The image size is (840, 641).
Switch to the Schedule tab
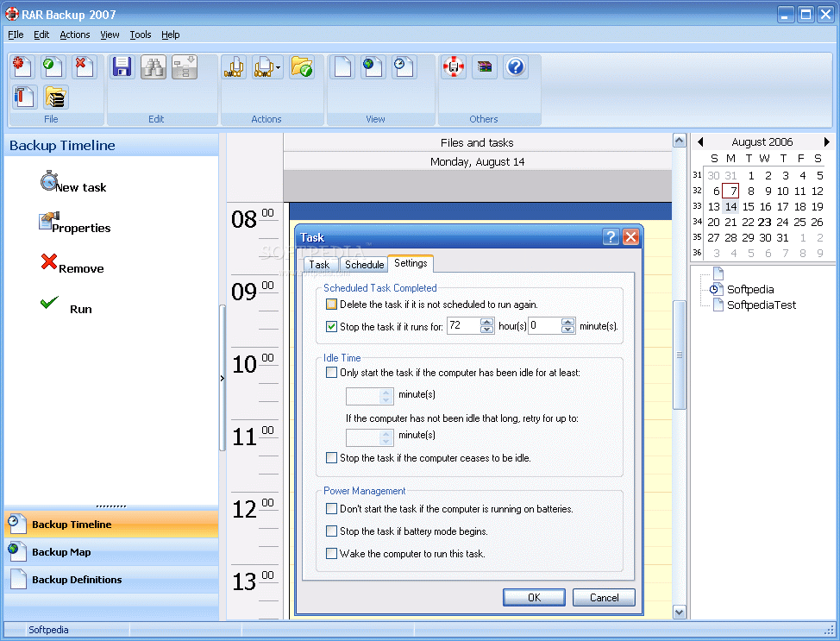tap(364, 265)
